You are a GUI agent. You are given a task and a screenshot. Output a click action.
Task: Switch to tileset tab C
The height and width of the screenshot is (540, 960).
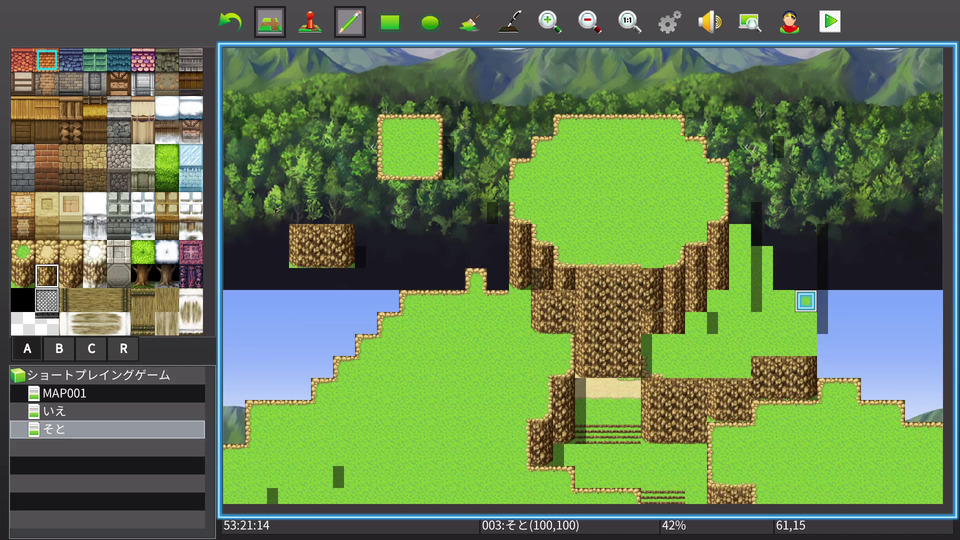91,348
